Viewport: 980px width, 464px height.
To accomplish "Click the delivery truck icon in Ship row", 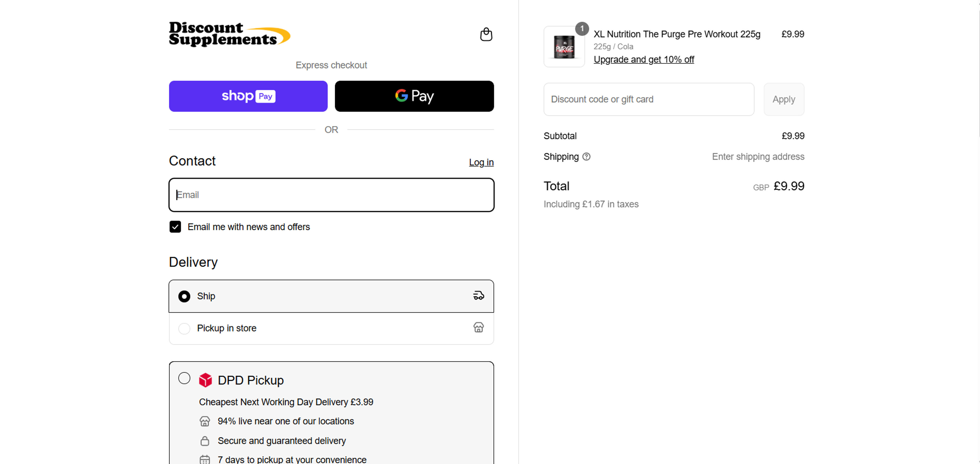I will tap(478, 296).
